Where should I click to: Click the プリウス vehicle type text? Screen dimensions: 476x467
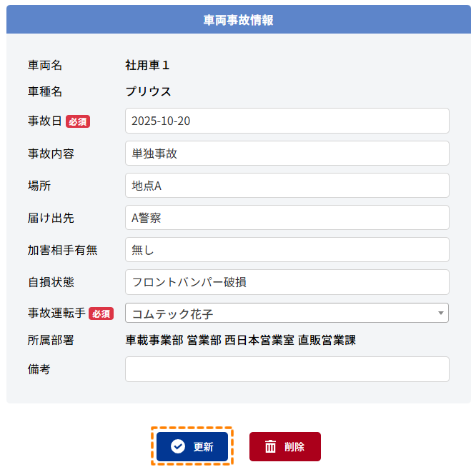click(x=148, y=91)
